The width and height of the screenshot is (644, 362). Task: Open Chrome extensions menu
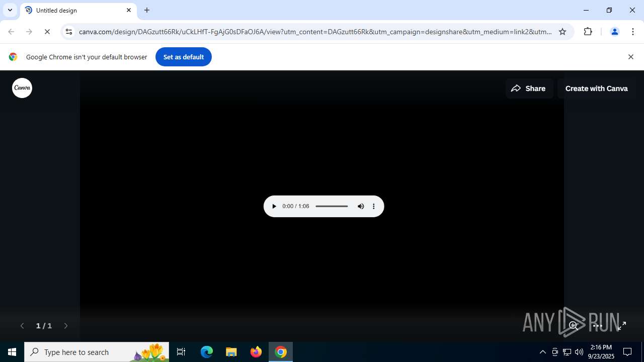pyautogui.click(x=588, y=32)
